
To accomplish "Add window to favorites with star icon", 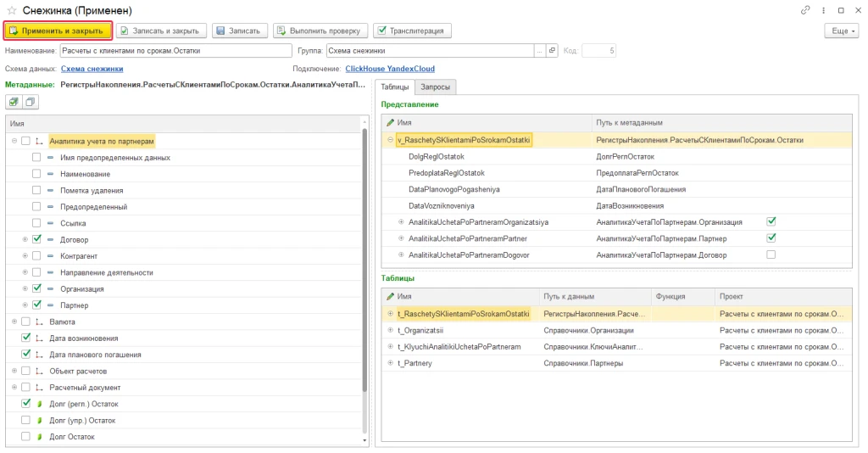I will [11, 10].
